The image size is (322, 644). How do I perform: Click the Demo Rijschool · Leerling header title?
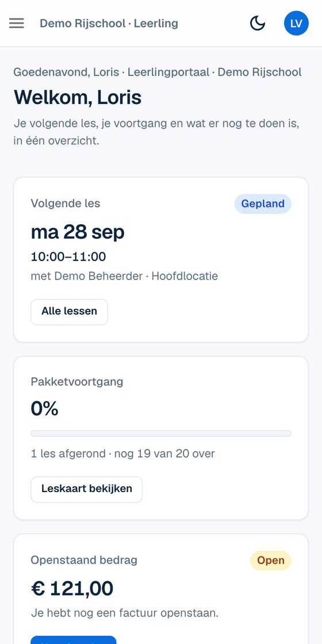[x=109, y=24]
